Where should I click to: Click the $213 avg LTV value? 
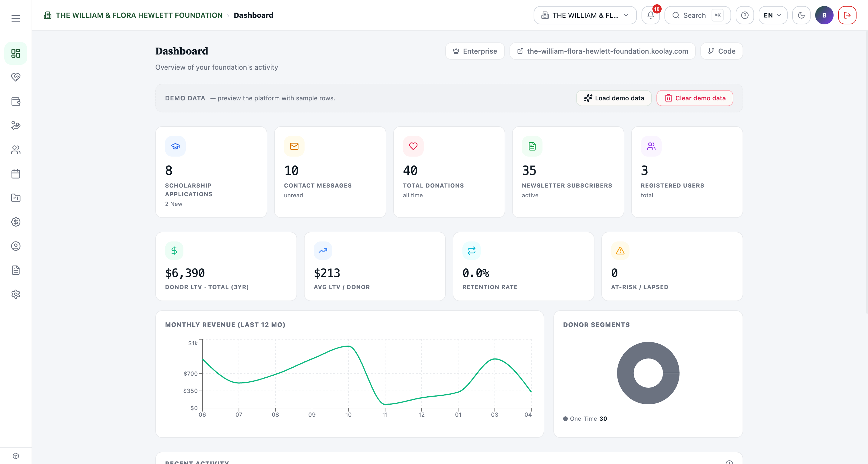tap(327, 273)
